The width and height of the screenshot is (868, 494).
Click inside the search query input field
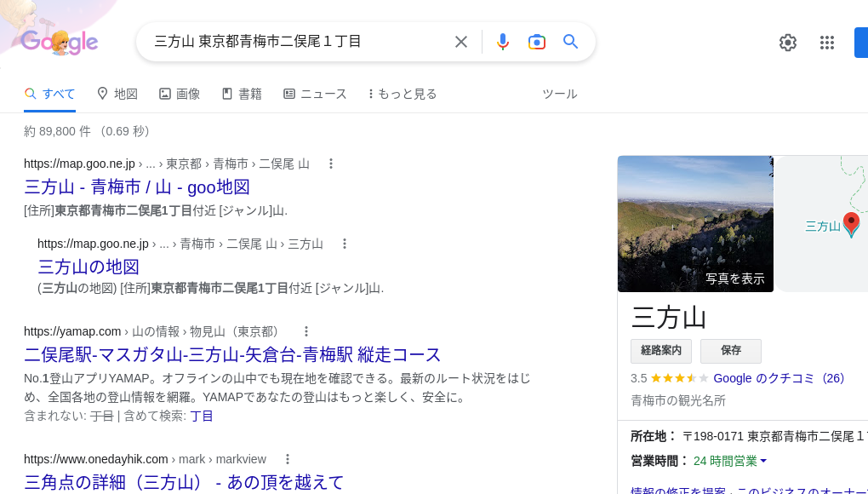click(298, 41)
